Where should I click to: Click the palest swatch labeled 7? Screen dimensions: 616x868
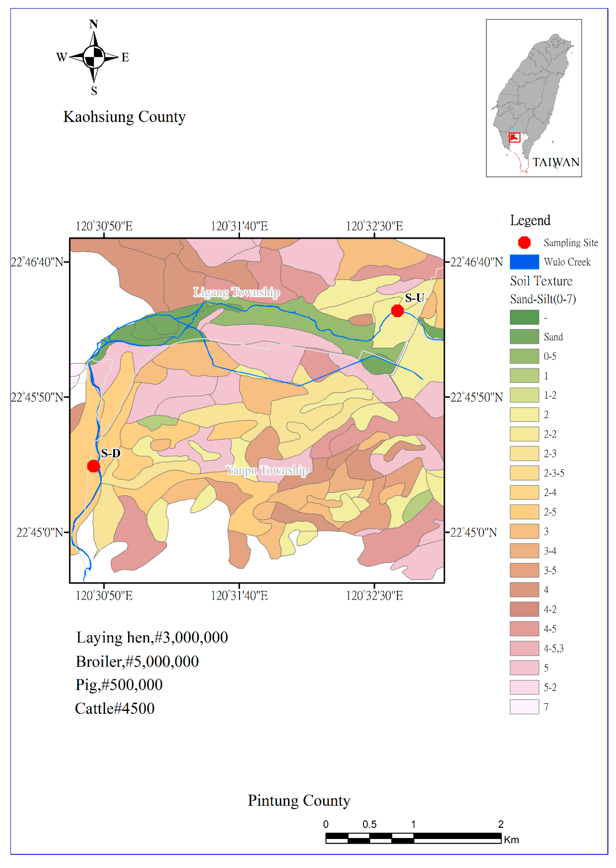click(x=524, y=707)
